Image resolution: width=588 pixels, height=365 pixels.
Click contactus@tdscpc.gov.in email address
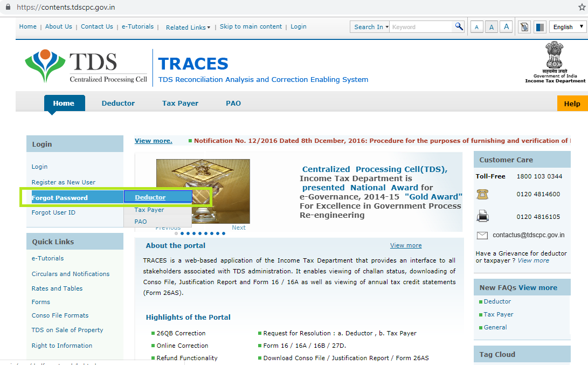(x=528, y=235)
